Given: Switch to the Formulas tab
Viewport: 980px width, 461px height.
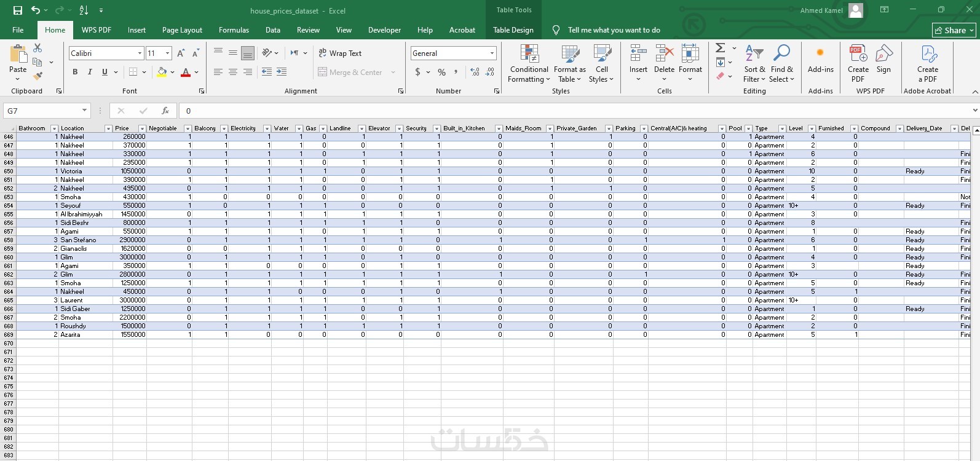Looking at the screenshot, I should [x=234, y=30].
